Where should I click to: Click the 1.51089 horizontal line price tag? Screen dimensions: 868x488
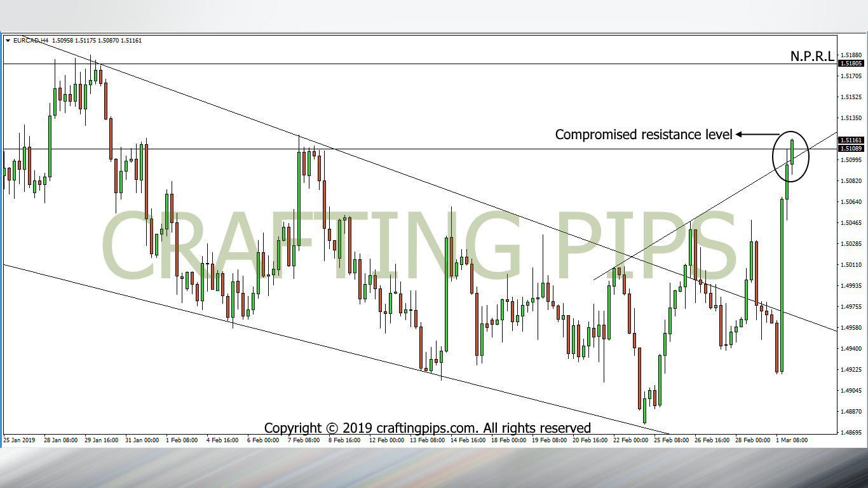pos(851,149)
